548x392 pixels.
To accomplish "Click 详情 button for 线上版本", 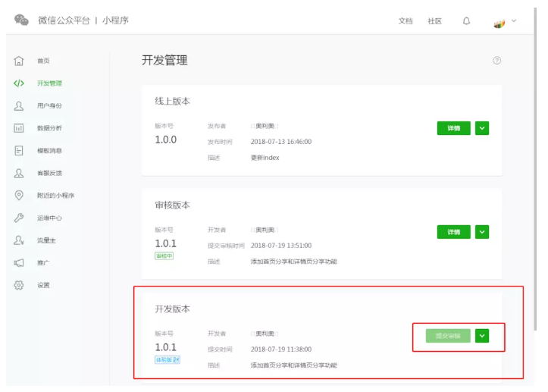I will [453, 128].
